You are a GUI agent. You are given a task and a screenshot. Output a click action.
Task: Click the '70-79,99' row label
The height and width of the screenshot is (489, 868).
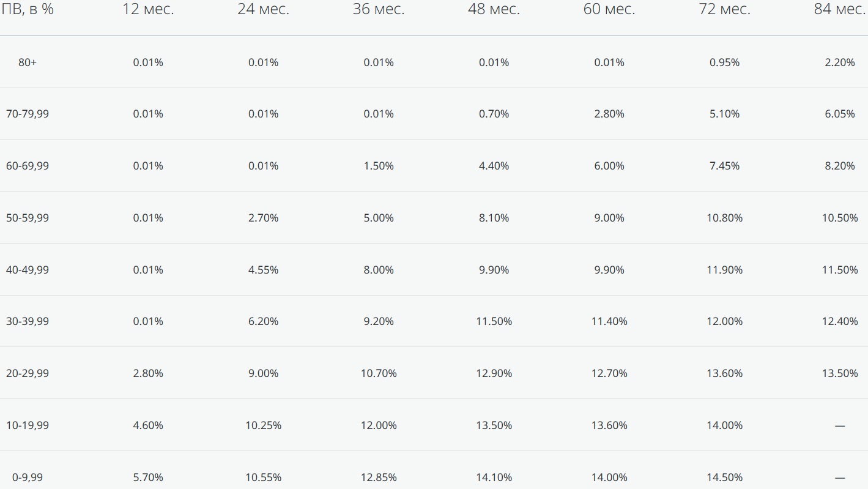28,114
